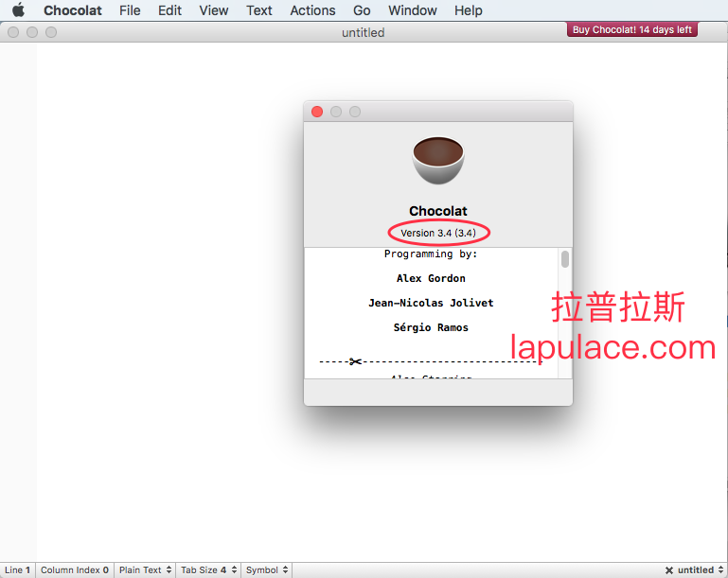728x578 pixels.
Task: Click the name Alex Gordon in credits
Action: click(x=431, y=278)
